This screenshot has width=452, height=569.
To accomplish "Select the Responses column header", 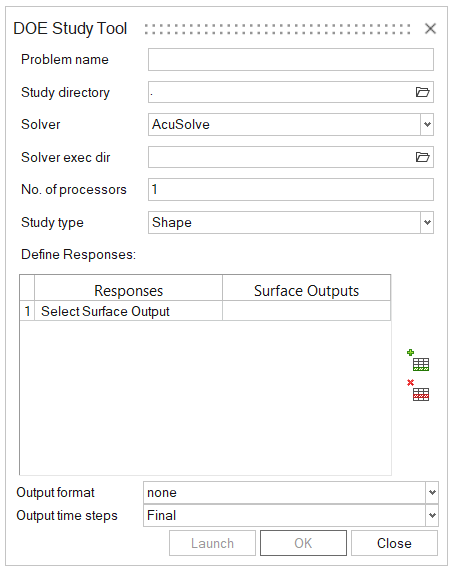I will [128, 290].
